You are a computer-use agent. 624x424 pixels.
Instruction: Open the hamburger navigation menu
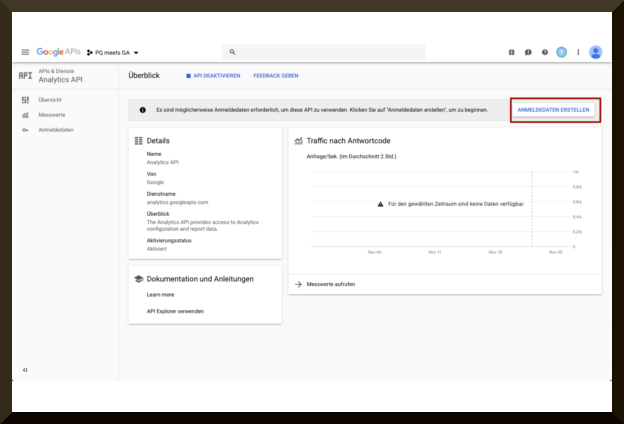pos(25,52)
